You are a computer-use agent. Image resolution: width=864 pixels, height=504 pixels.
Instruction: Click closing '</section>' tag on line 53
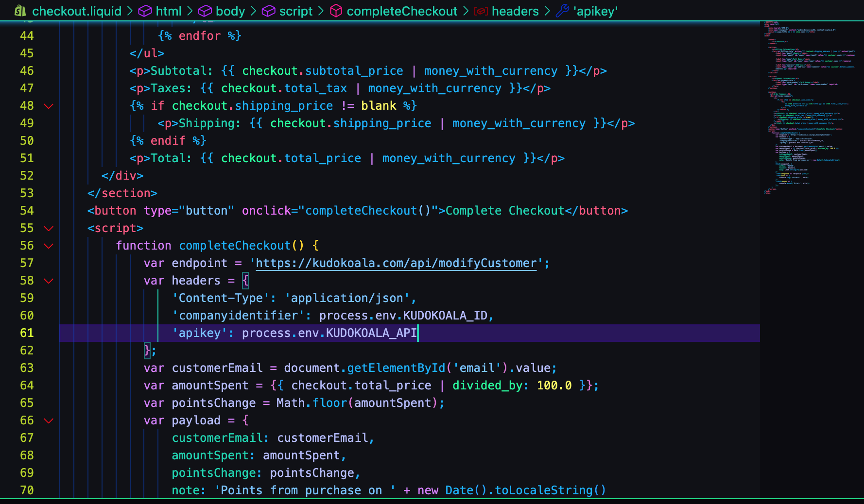pos(122,193)
